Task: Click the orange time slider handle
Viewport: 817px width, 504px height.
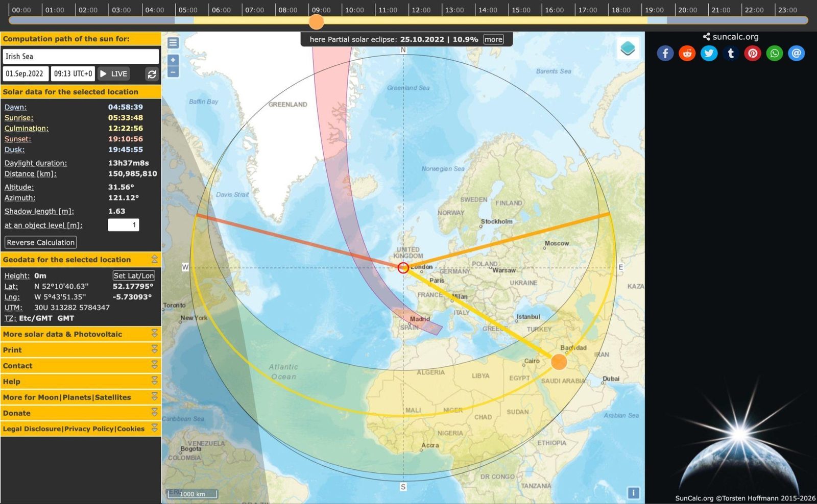Action: [x=317, y=21]
